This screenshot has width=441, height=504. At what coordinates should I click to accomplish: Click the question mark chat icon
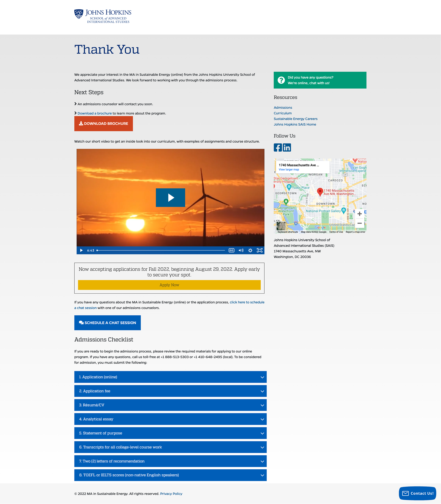coord(281,80)
